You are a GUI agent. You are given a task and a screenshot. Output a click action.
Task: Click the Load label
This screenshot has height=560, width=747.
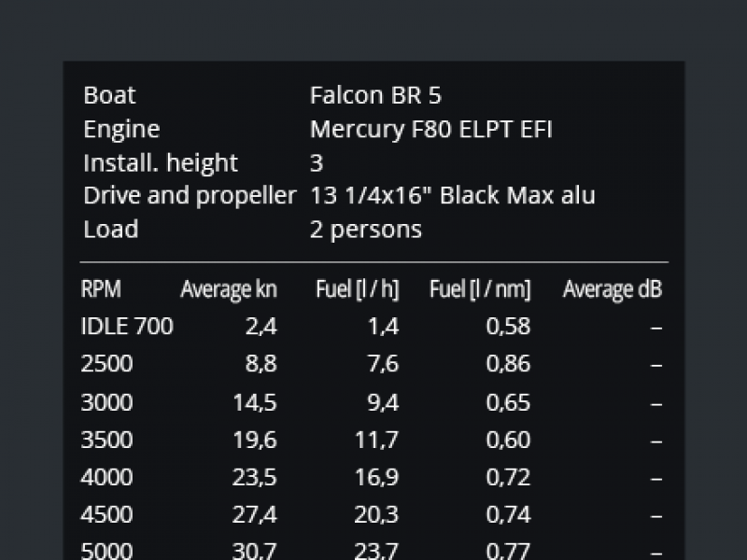(x=111, y=229)
